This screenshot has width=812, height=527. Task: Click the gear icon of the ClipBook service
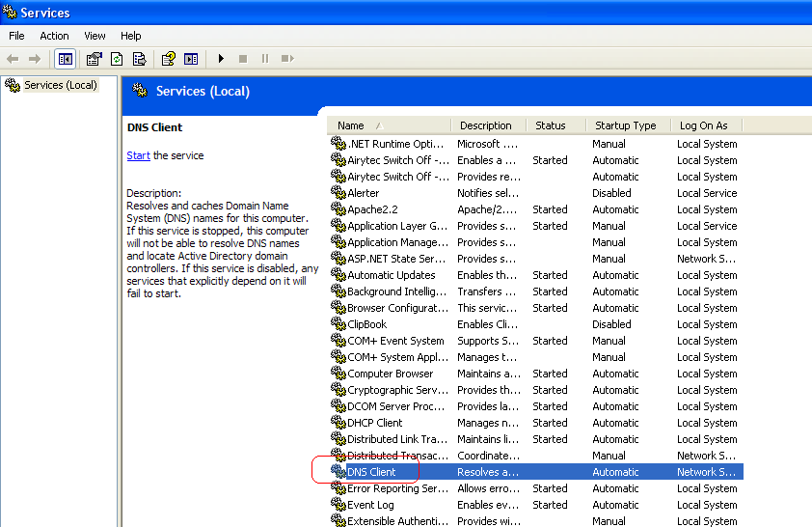coord(338,324)
